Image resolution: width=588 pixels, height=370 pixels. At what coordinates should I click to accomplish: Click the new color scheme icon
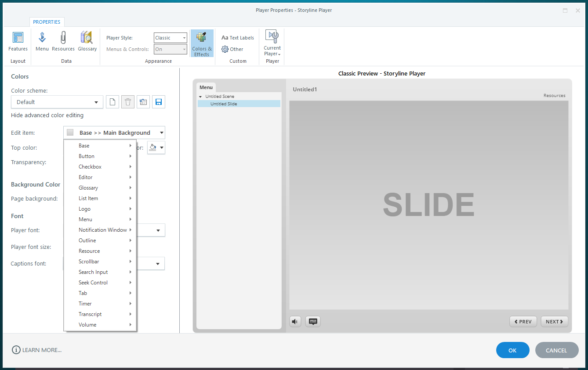point(113,102)
